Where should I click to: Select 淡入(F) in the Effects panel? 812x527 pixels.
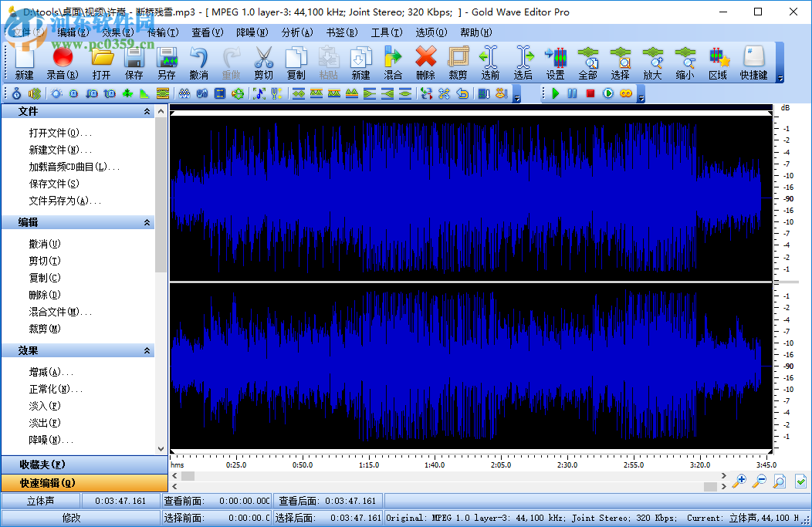(44, 406)
